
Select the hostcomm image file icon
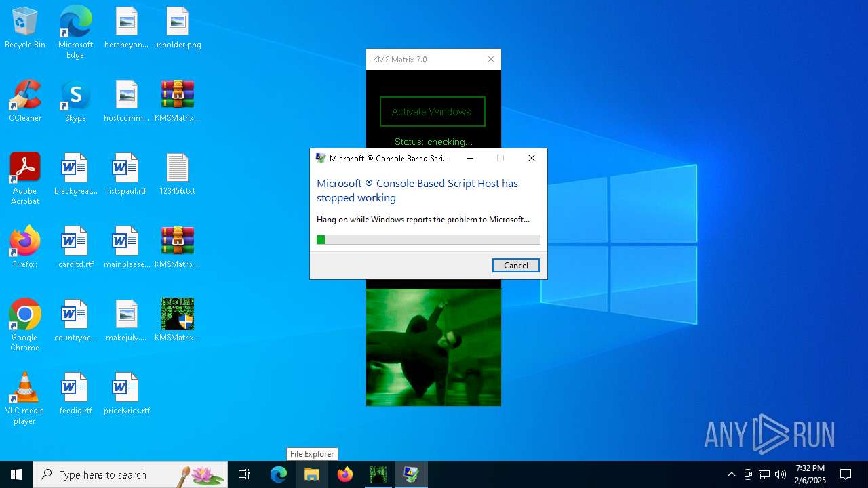126,102
